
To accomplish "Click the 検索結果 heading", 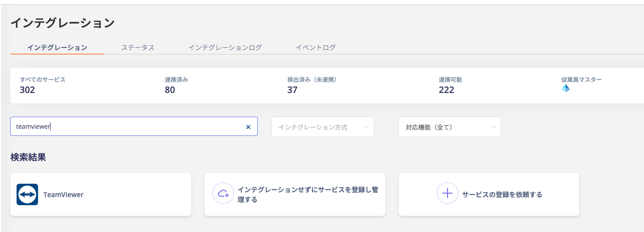I will (x=28, y=157).
